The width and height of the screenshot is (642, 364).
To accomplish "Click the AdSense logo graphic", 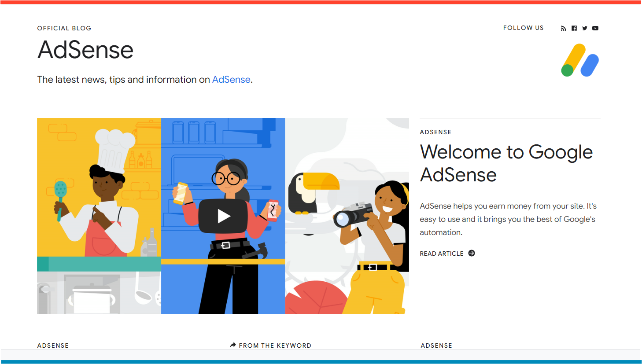I will pyautogui.click(x=580, y=60).
